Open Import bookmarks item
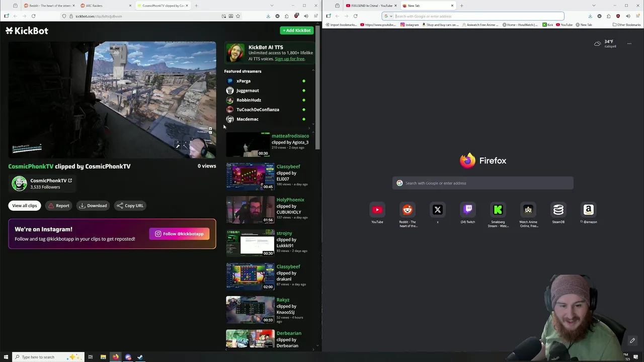Screen dimensions: 644x362 [x=341, y=25]
